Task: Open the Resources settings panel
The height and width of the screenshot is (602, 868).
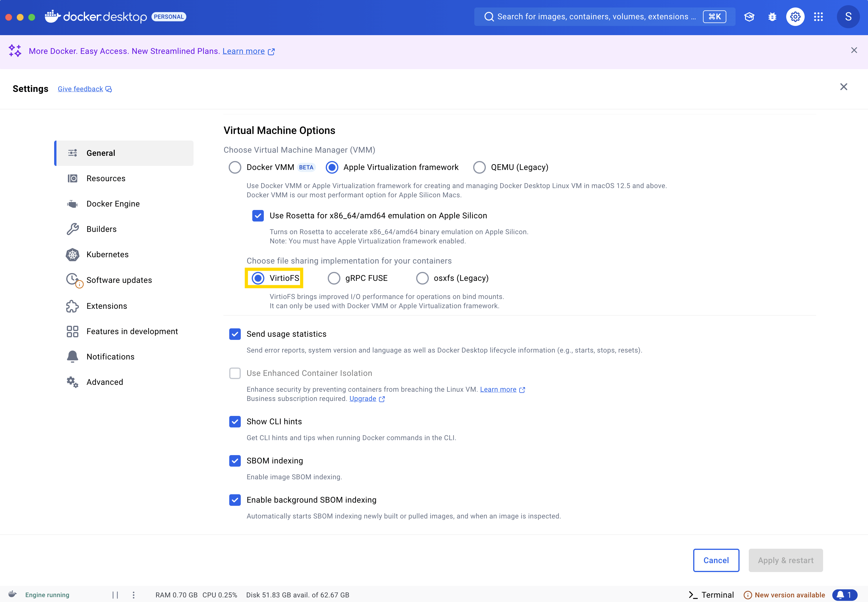Action: pos(105,178)
